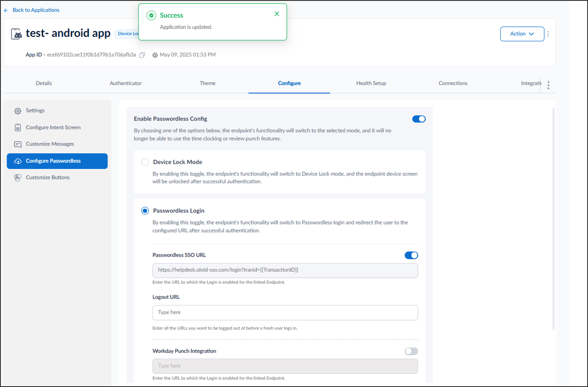Click the Customize Buttons hand icon
Image resolution: width=588 pixels, height=387 pixels.
pyautogui.click(x=17, y=178)
